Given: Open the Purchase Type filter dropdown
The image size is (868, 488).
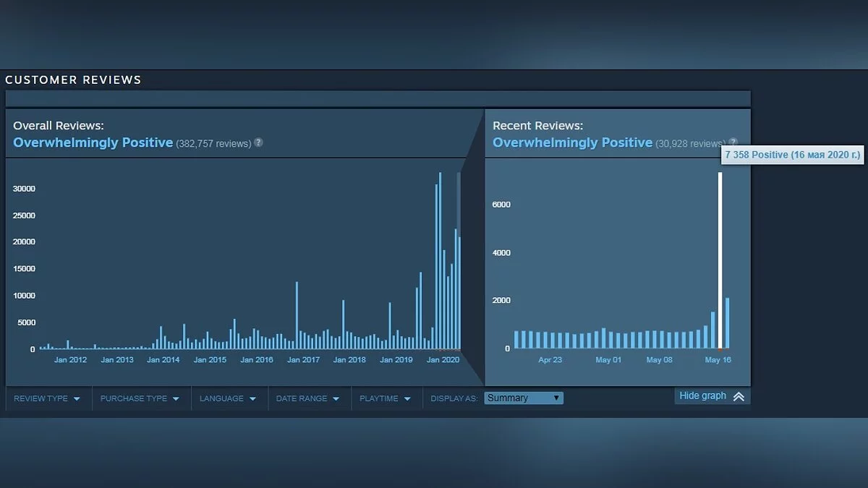Looking at the screenshot, I should coord(141,398).
